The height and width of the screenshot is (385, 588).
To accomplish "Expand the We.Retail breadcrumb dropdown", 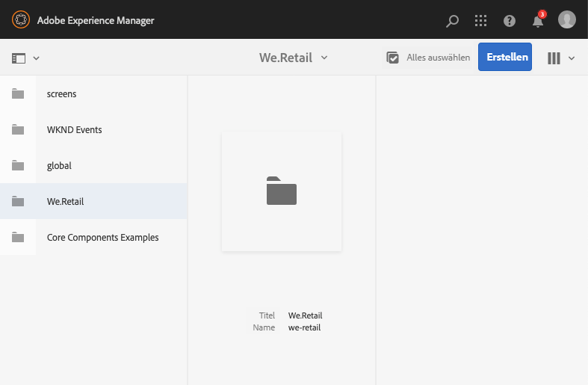I will coord(324,58).
